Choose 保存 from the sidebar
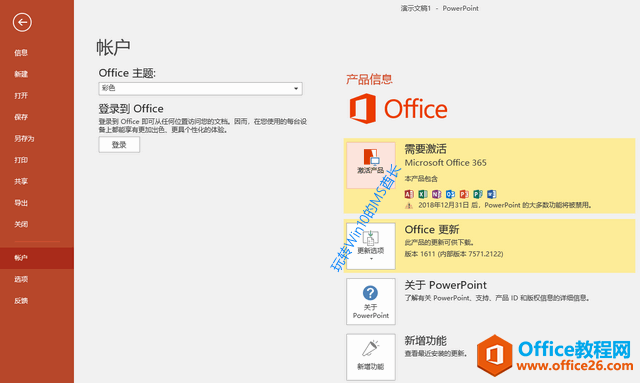640x383 pixels. click(21, 117)
